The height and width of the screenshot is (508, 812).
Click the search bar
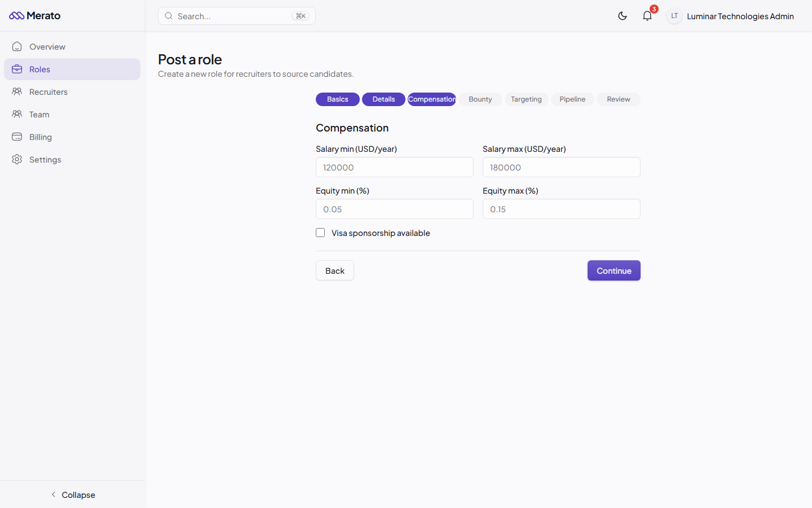click(236, 16)
